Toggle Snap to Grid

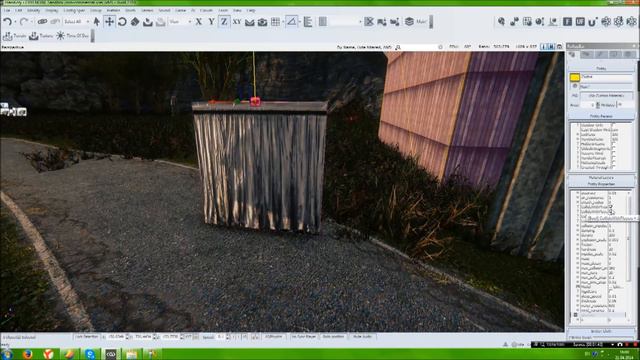point(276,22)
